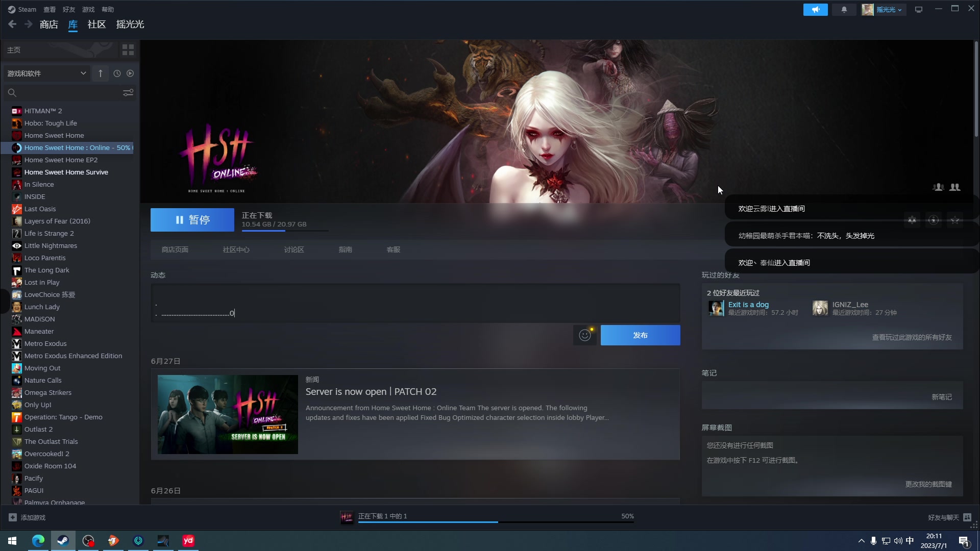Open the yd app in taskbar
This screenshot has height=551, width=980.
coord(188,541)
